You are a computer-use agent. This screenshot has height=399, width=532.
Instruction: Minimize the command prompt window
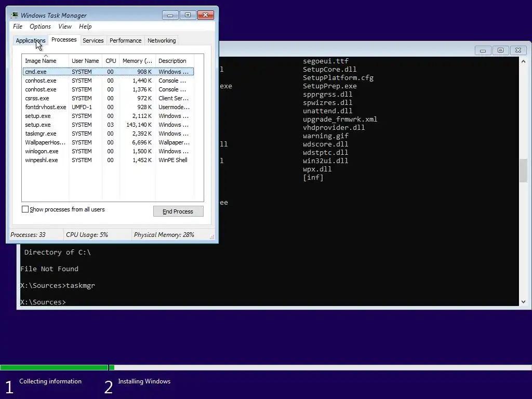pos(483,50)
